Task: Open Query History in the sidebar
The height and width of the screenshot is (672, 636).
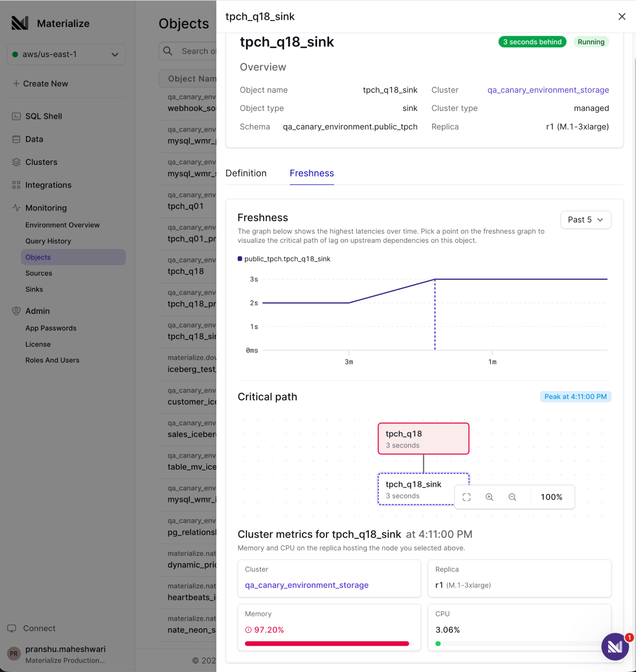Action: (x=48, y=241)
